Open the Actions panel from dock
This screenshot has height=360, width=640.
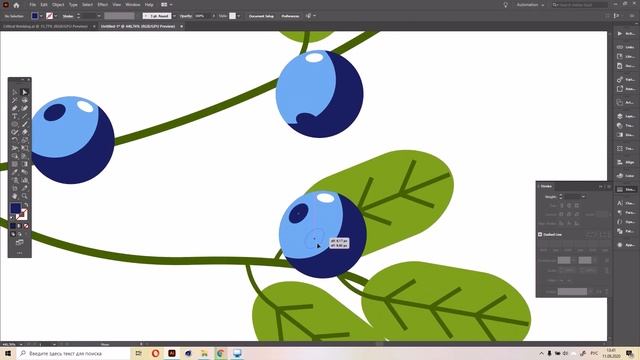(625, 33)
